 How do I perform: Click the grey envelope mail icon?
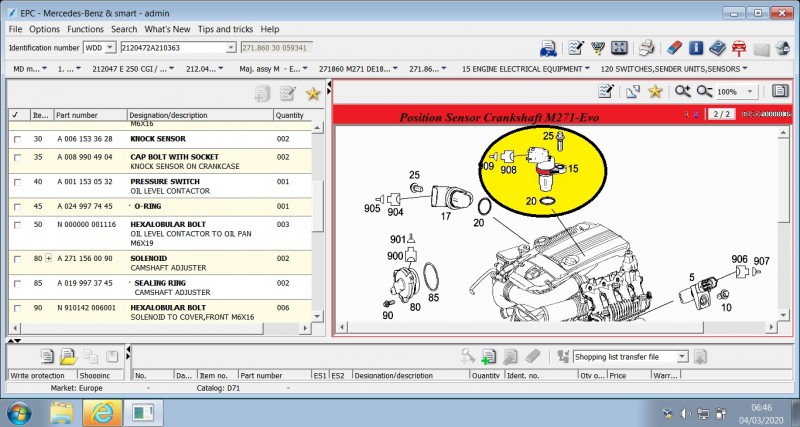click(761, 49)
